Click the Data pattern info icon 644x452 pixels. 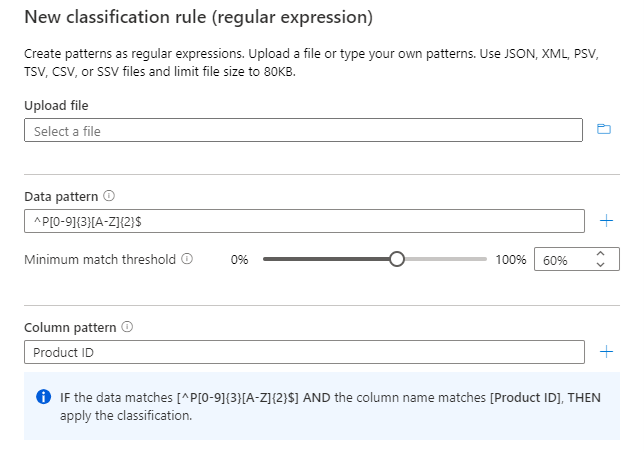coord(109,196)
